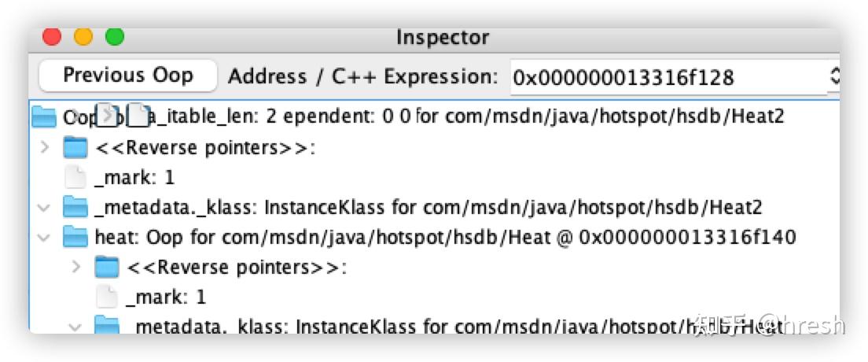Click folder icon of _metadata._klass Heat2 row
The width and height of the screenshot is (868, 362).
pyautogui.click(x=75, y=207)
